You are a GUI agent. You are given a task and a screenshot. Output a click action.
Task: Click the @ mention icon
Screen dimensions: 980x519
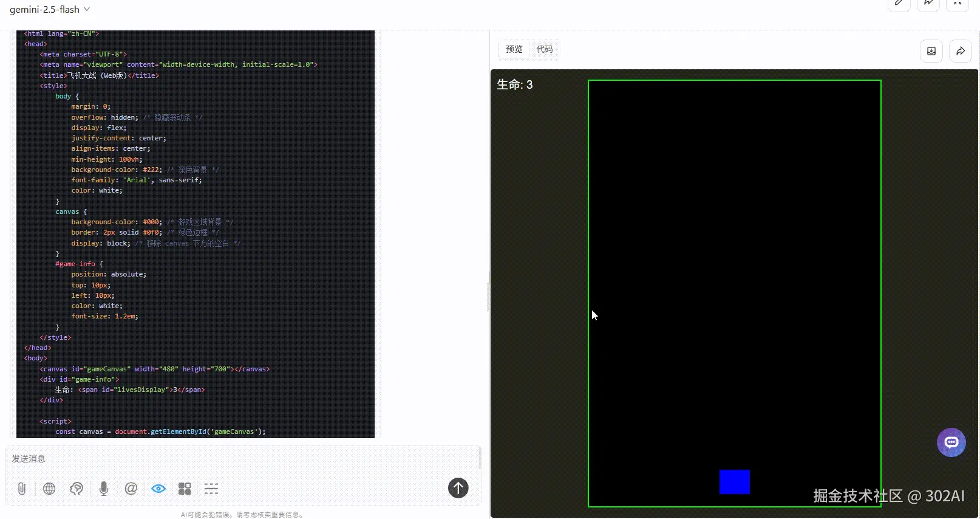[x=131, y=489]
